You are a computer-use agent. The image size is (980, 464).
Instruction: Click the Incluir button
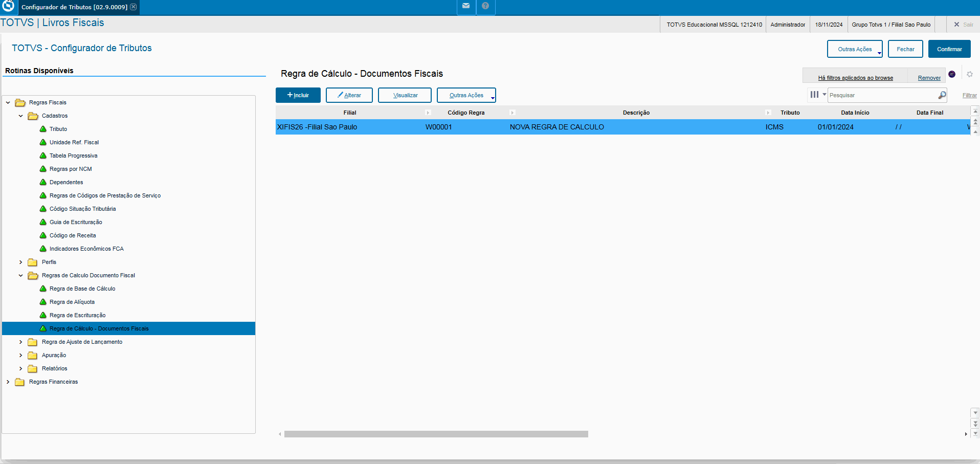pos(298,95)
